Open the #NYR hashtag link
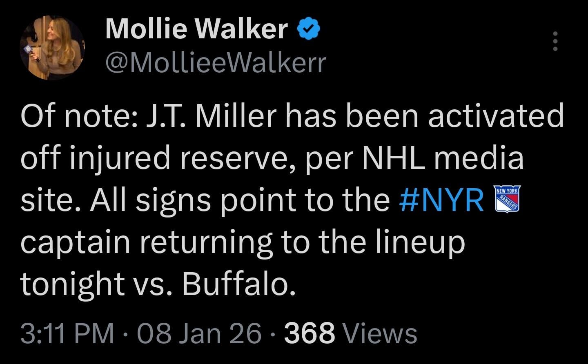 441,200
